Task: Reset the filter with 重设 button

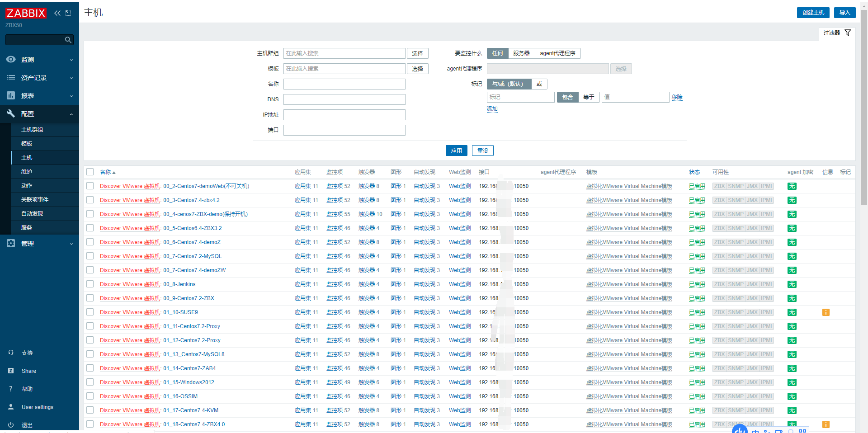Action: coord(482,151)
